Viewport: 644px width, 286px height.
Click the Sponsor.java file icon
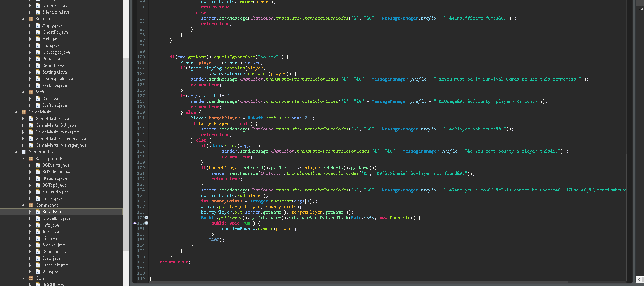click(x=38, y=252)
